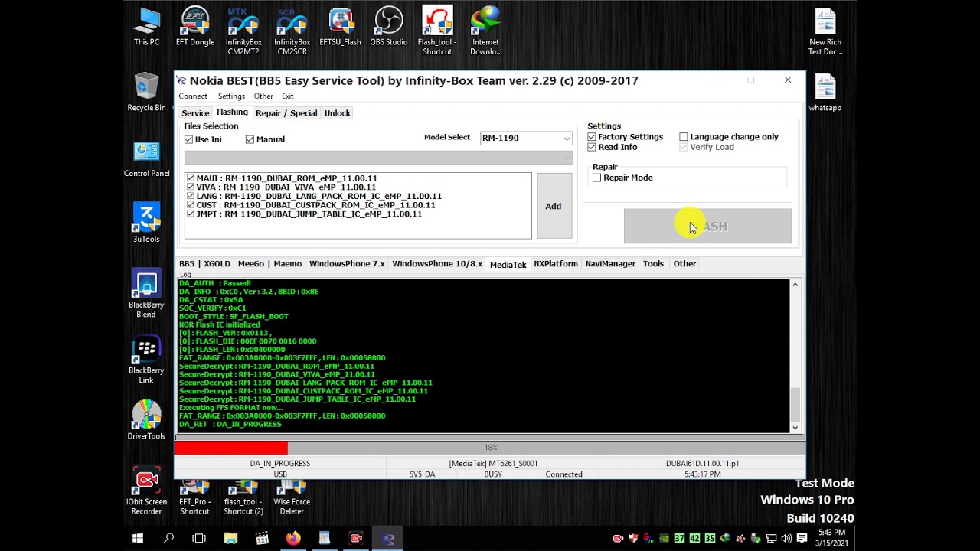Open the Windows Start menu
The image size is (980, 551).
[138, 539]
